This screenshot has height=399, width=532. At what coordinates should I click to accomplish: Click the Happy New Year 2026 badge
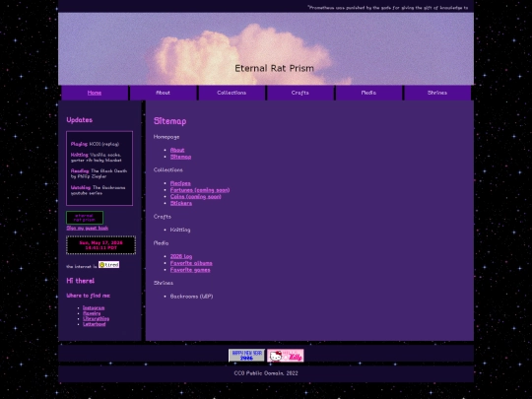(246, 356)
